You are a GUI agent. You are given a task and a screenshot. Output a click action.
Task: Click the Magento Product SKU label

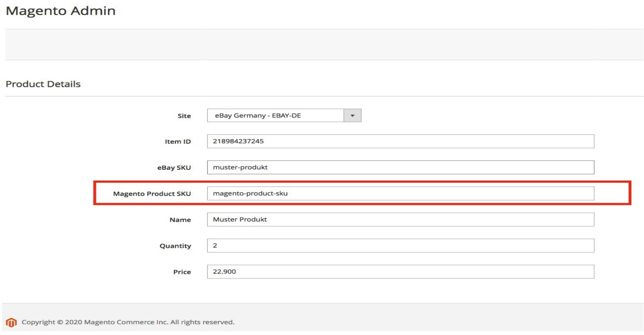tap(152, 194)
